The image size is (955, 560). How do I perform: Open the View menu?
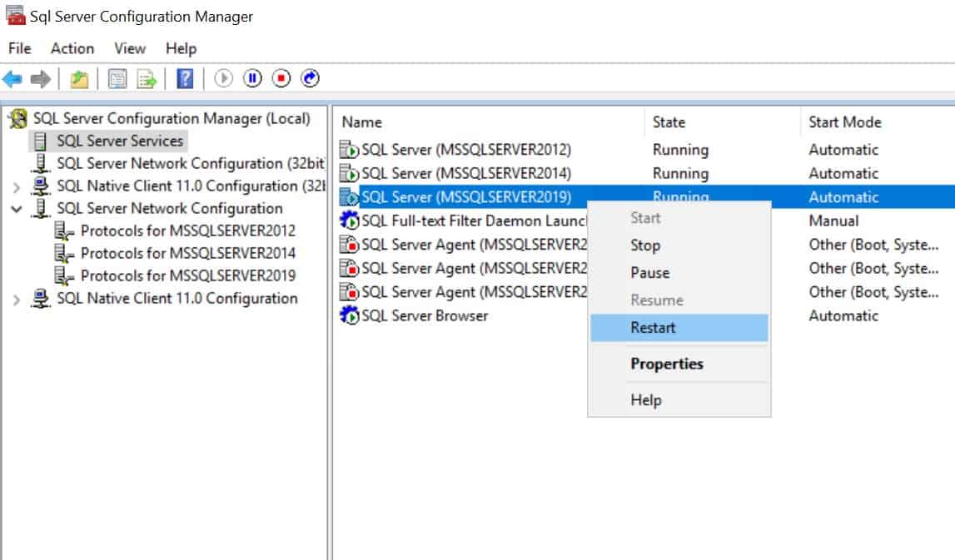click(130, 48)
